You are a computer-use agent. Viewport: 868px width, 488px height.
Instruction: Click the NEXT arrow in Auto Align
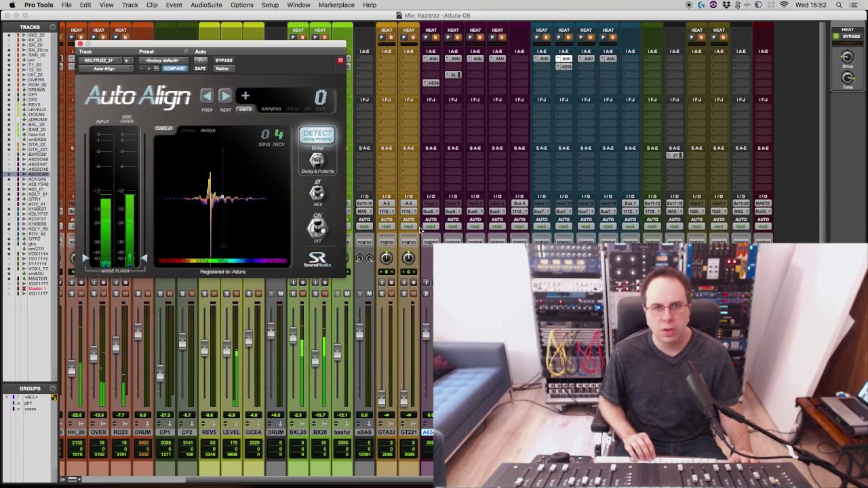(225, 96)
